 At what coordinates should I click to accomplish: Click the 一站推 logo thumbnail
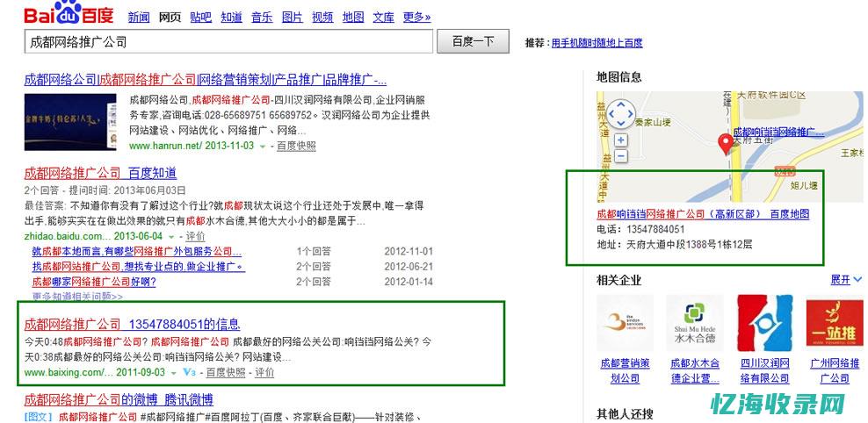click(835, 324)
